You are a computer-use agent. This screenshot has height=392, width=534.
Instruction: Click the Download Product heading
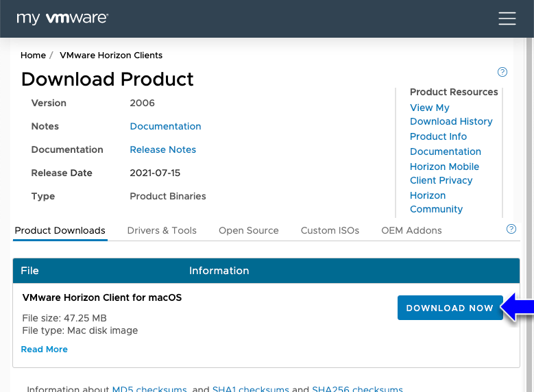click(x=107, y=79)
